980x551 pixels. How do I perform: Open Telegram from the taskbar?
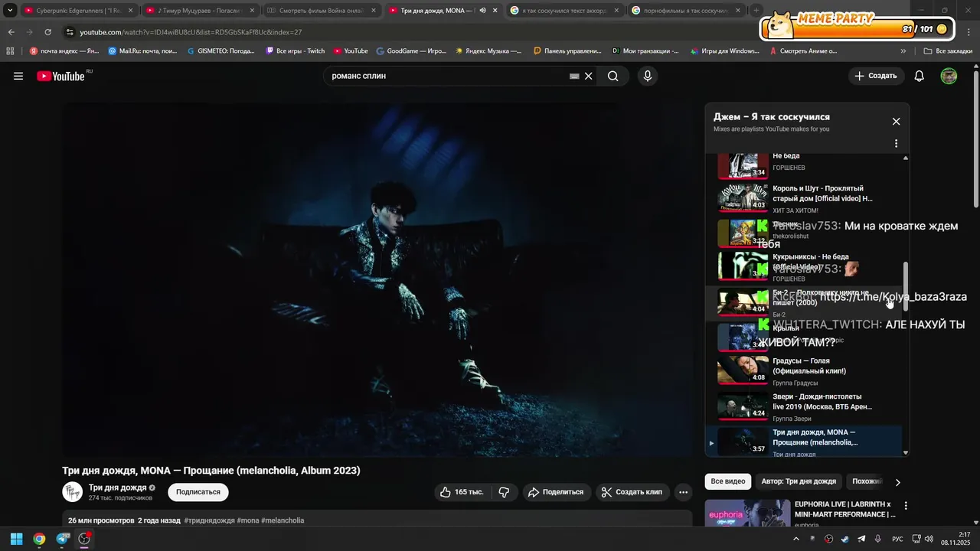[x=62, y=539]
